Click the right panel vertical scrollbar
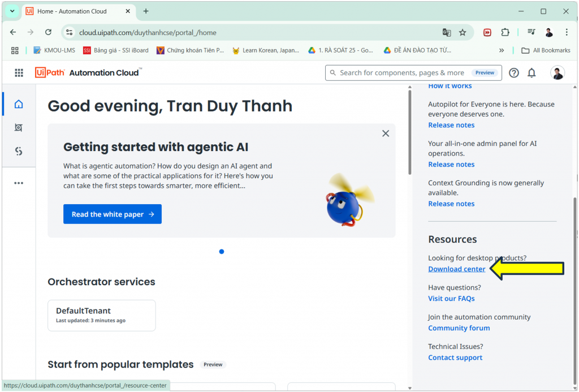579x392 pixels. (x=575, y=292)
